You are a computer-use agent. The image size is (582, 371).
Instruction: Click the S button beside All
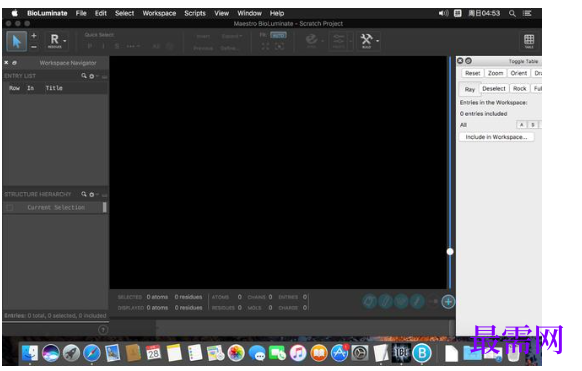(x=533, y=125)
